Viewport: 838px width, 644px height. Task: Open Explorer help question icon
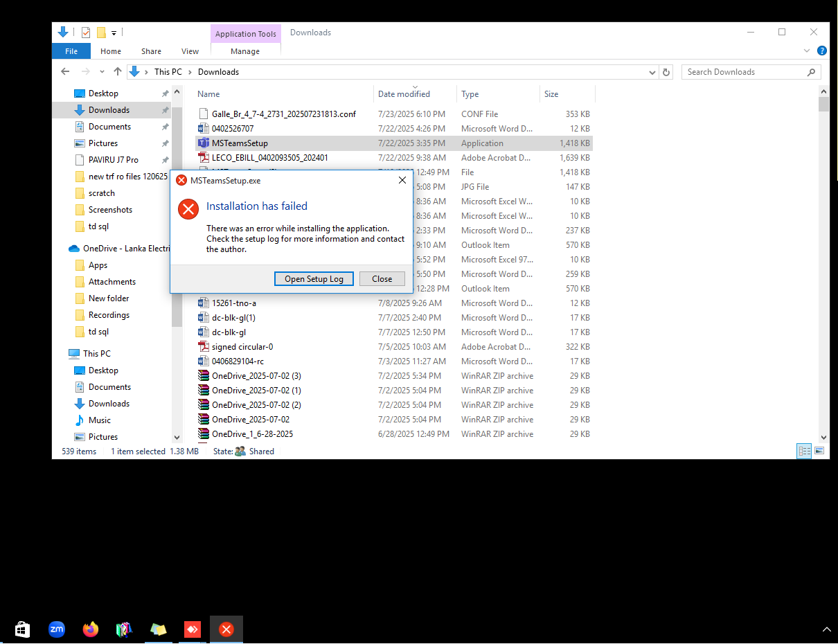pos(821,51)
